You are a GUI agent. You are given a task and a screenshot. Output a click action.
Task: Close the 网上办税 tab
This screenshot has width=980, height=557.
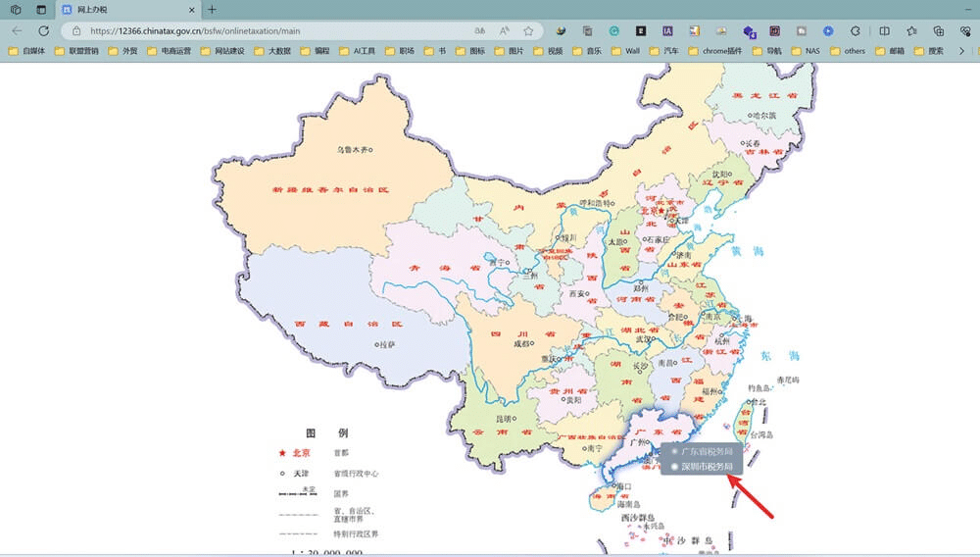click(192, 10)
